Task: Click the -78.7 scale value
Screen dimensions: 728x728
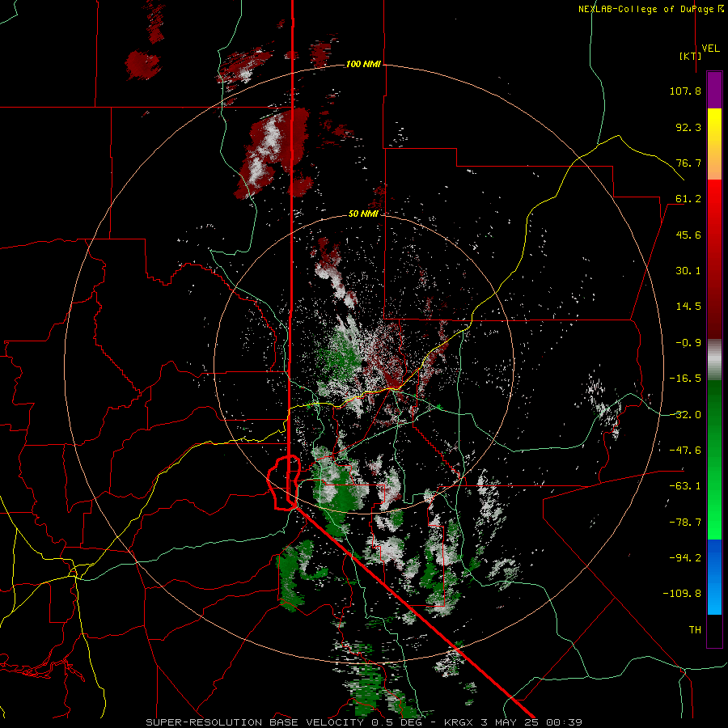Action: (x=685, y=523)
